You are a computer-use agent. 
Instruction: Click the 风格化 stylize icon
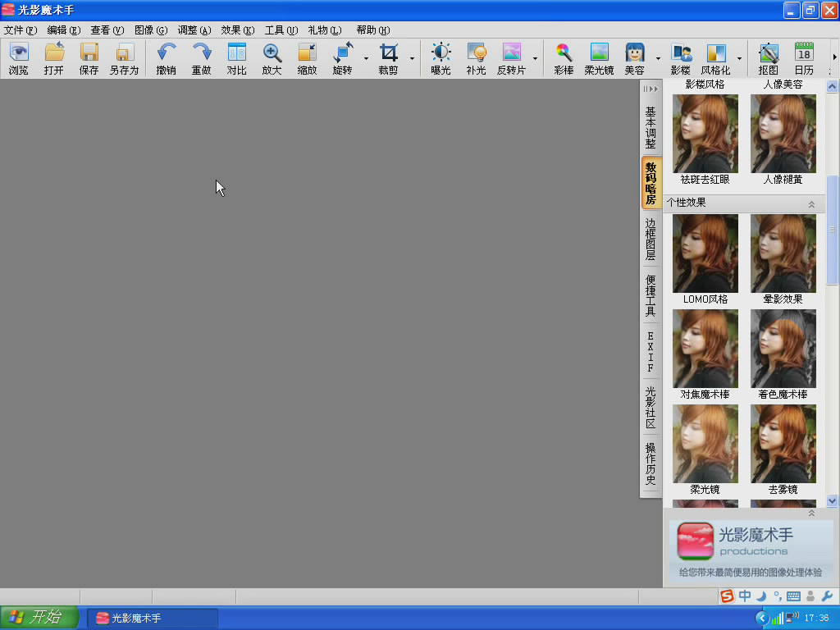pos(715,58)
